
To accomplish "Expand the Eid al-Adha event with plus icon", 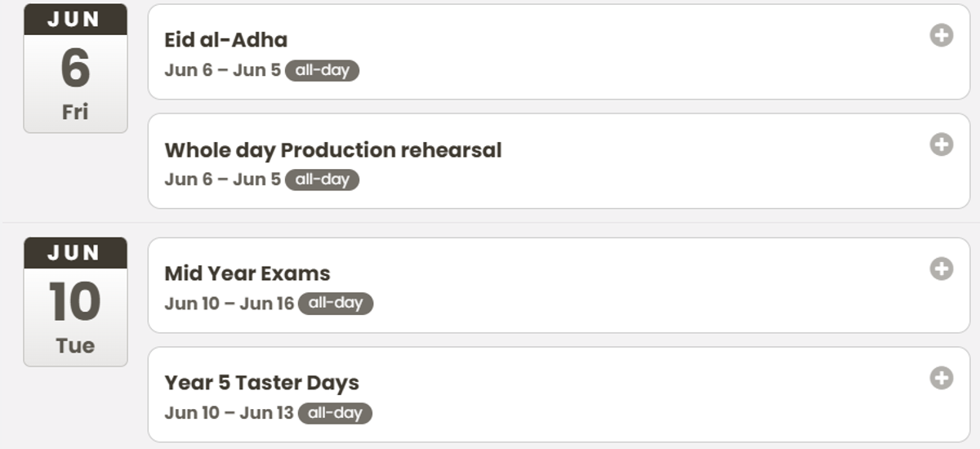I will (942, 35).
